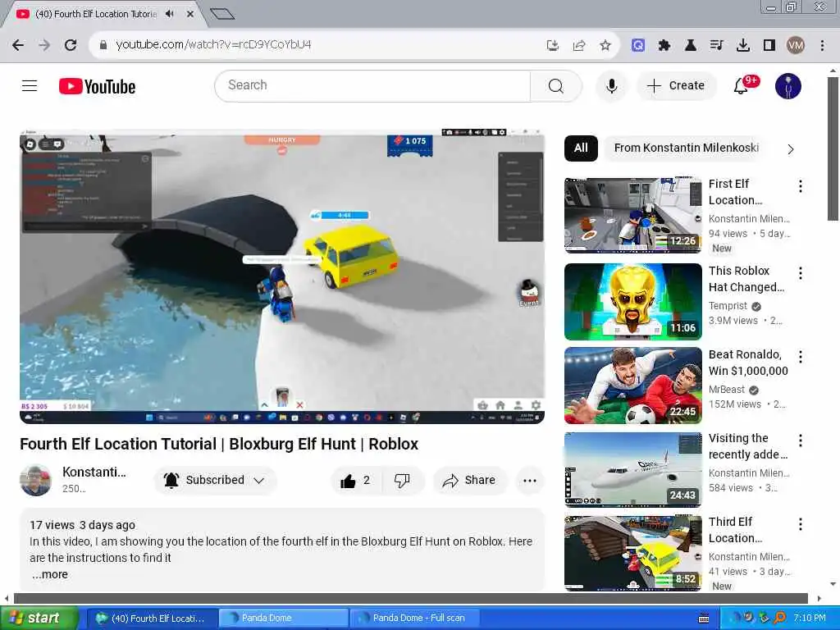Search with voice microphone button
840x630 pixels.
coord(611,85)
